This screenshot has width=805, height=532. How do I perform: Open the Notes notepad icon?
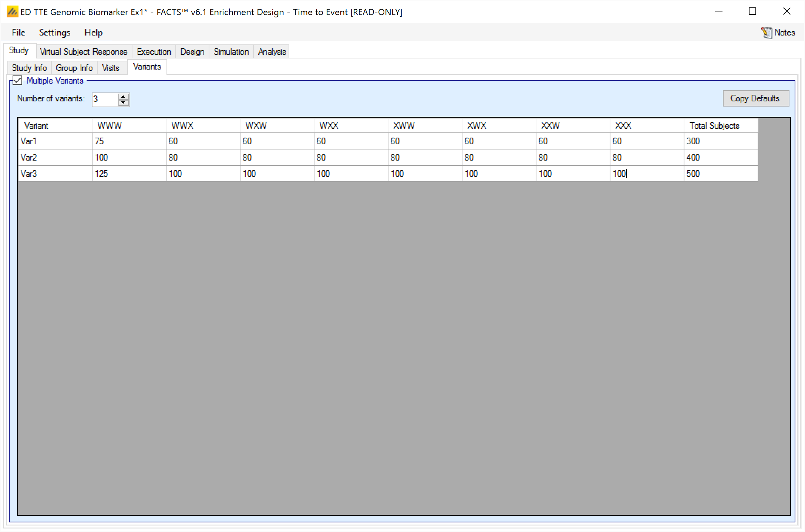coord(767,33)
